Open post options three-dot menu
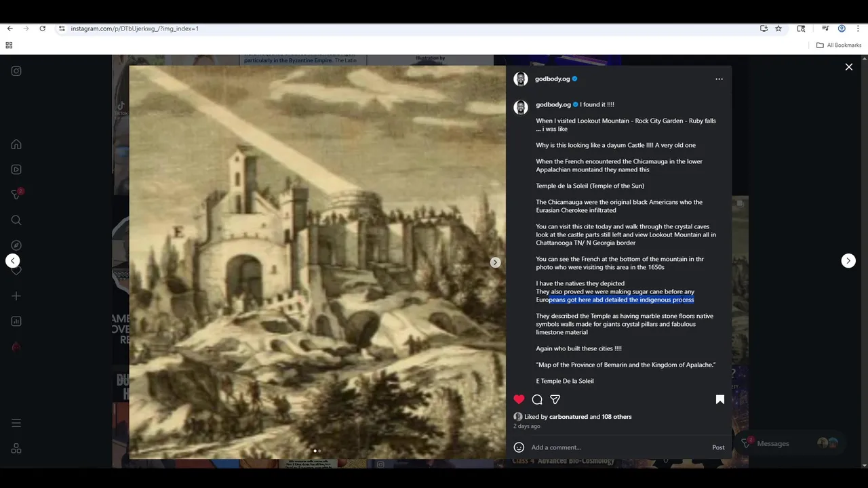The image size is (868, 488). [719, 79]
